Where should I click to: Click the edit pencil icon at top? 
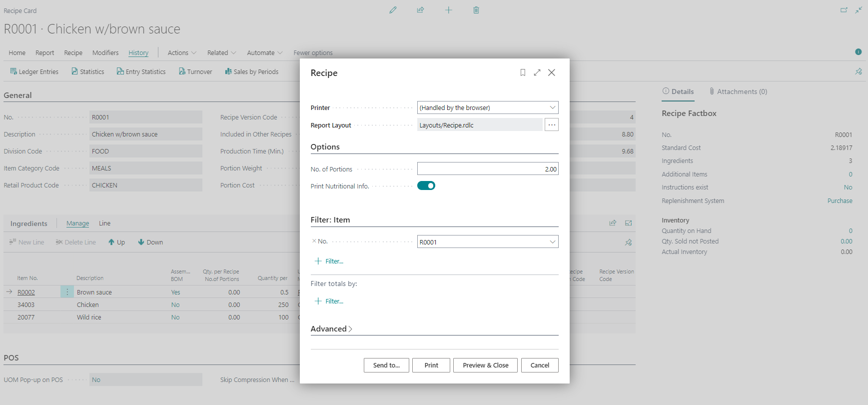coord(393,10)
